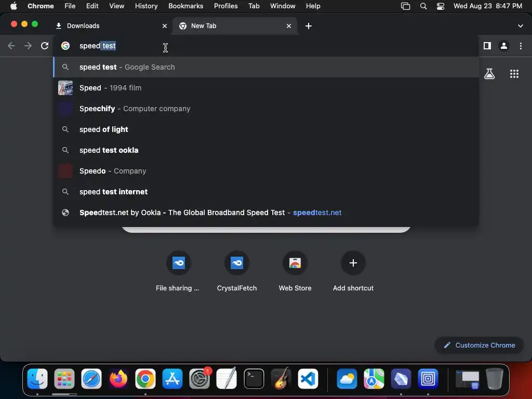The height and width of the screenshot is (399, 532).
Task: Launch Terminal from the Dock
Action: tap(254, 378)
